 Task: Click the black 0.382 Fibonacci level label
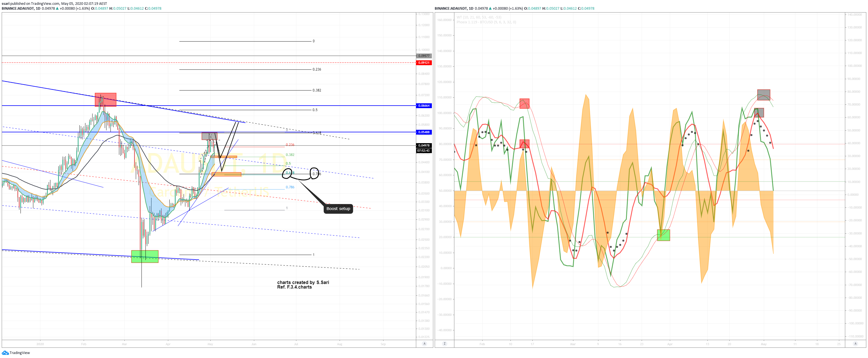[x=317, y=90]
